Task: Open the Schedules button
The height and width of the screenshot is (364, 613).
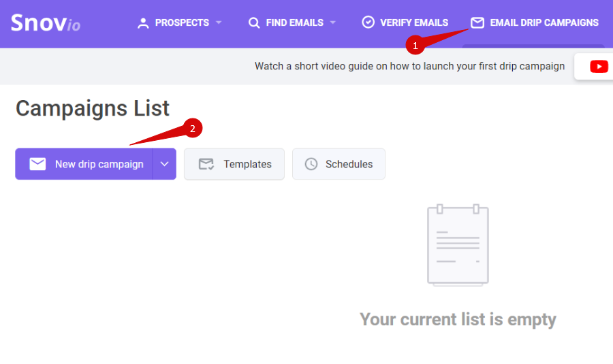Action: click(x=339, y=164)
